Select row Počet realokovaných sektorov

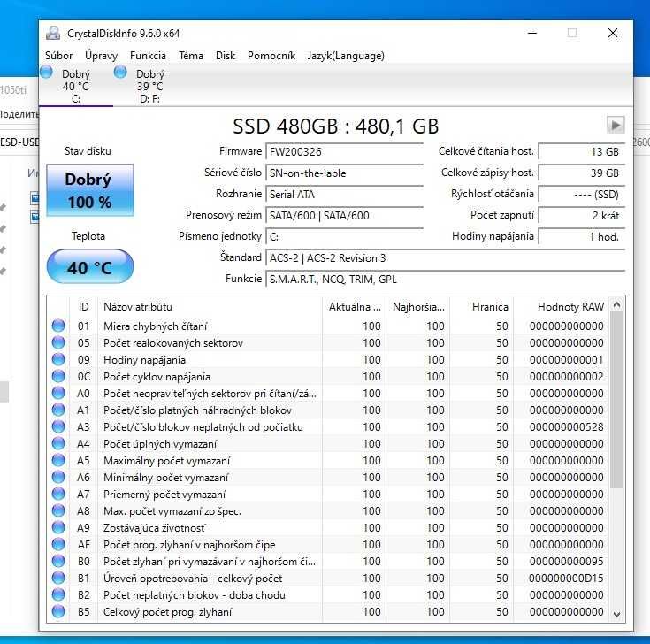[328, 342]
